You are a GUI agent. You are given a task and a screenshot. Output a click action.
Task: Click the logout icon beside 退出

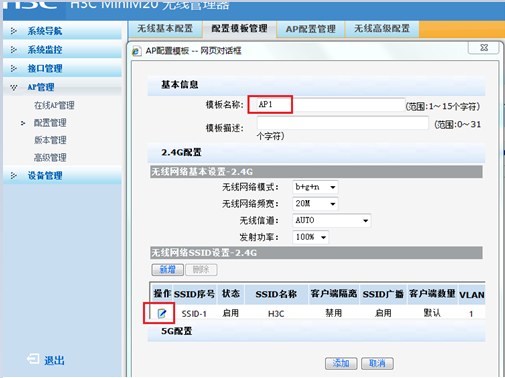click(x=33, y=359)
